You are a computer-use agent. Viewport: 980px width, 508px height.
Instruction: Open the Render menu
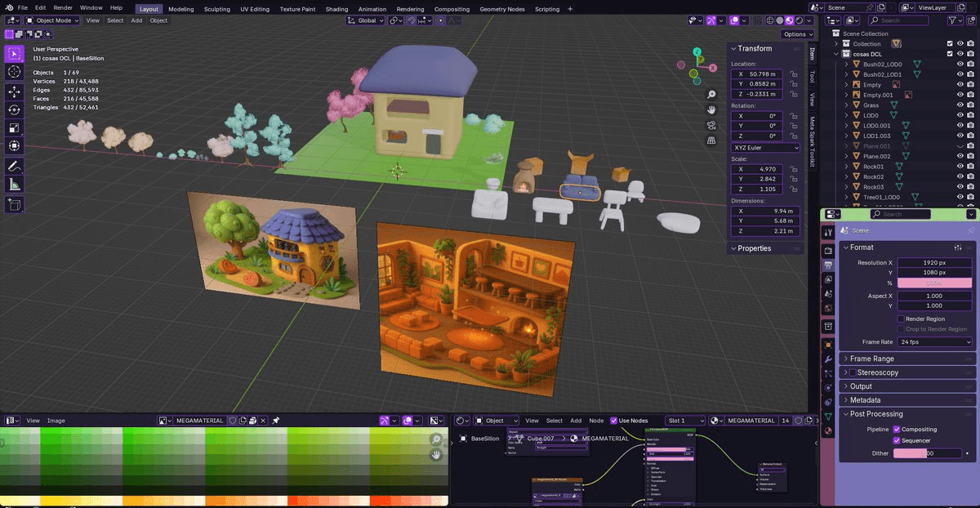(x=63, y=7)
